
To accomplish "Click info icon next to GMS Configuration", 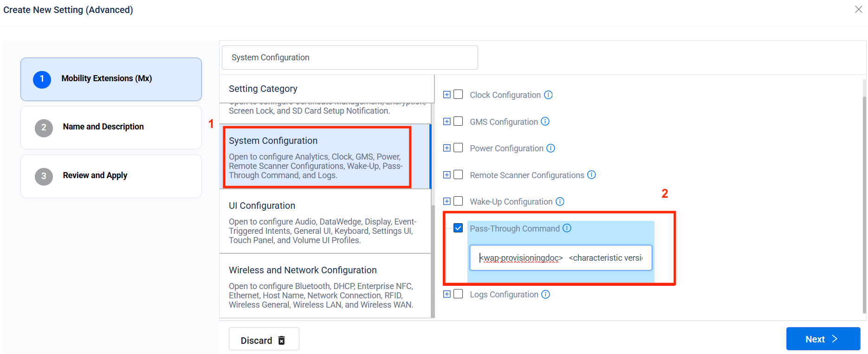I will tap(545, 122).
